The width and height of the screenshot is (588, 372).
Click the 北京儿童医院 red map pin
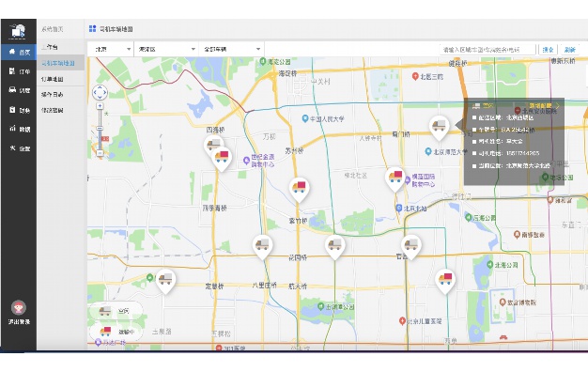pyautogui.click(x=402, y=321)
